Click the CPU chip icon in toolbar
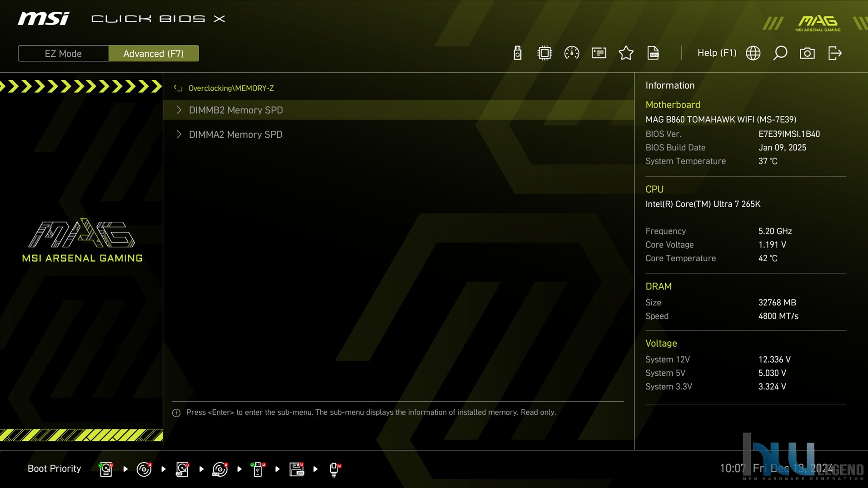This screenshot has width=868, height=488. point(544,53)
